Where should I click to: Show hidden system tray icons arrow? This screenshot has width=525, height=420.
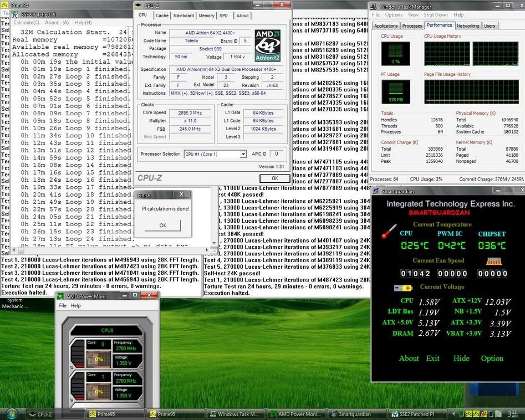tap(453, 414)
